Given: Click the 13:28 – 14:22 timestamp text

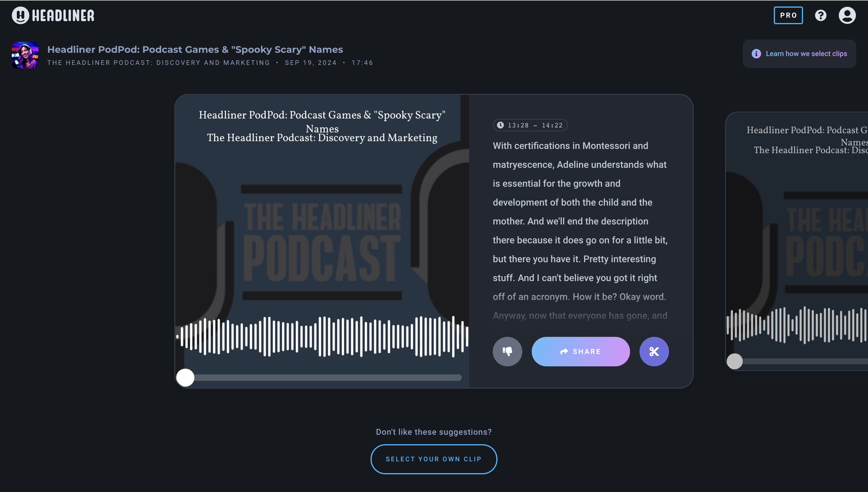Looking at the screenshot, I should [535, 125].
